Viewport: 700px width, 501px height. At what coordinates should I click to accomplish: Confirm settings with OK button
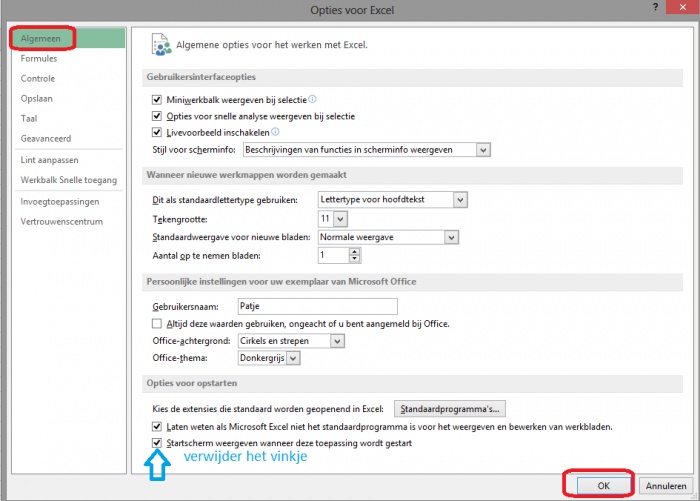tap(603, 486)
